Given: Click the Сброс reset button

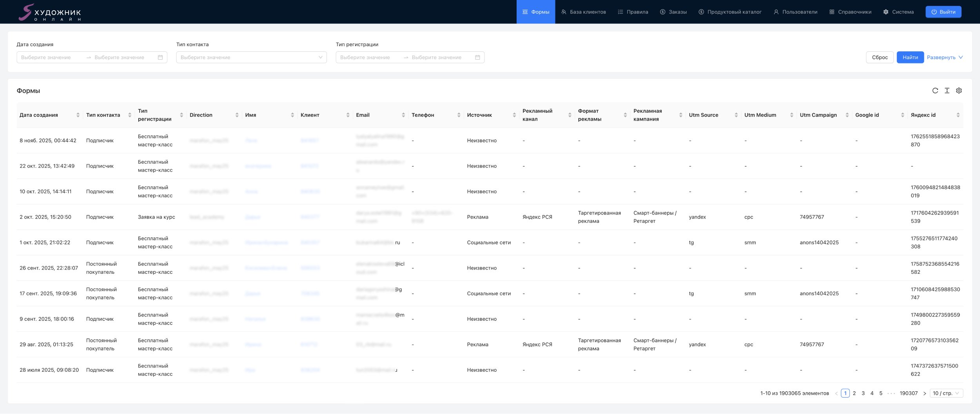Looking at the screenshot, I should click(880, 58).
